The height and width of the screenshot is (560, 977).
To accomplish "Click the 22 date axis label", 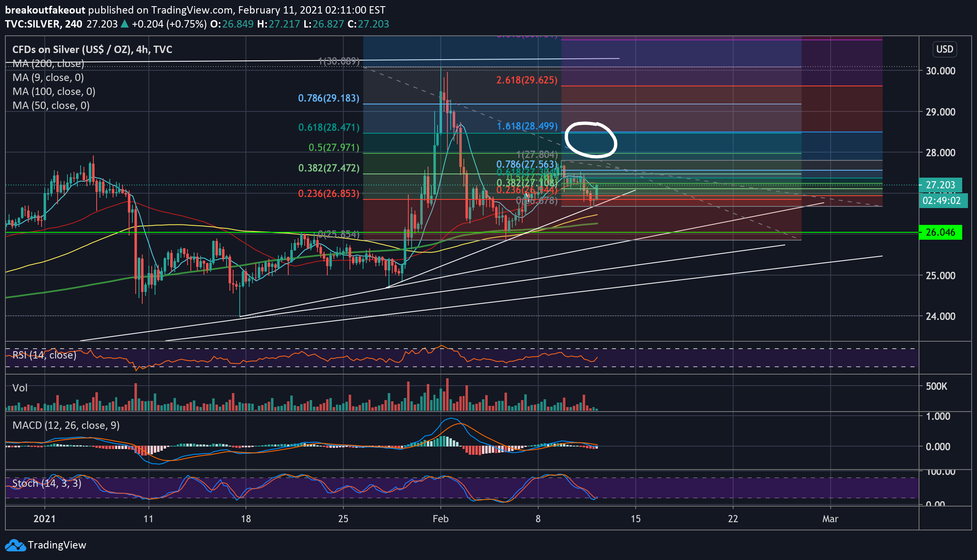I will click(x=733, y=519).
